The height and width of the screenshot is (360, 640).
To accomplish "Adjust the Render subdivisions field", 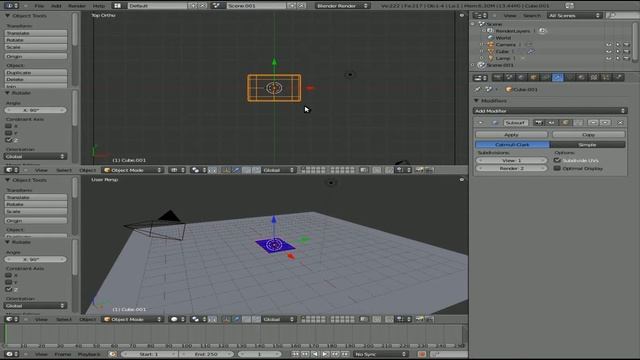I will click(x=511, y=168).
